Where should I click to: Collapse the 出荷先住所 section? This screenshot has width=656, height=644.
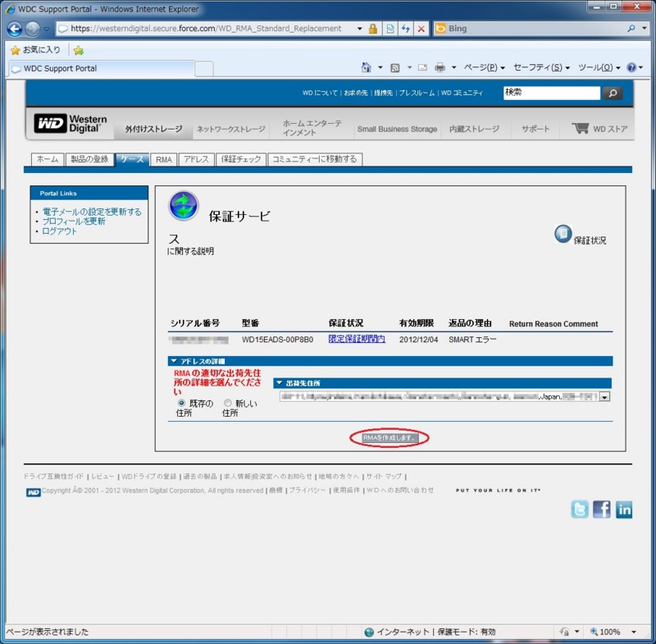click(x=280, y=383)
